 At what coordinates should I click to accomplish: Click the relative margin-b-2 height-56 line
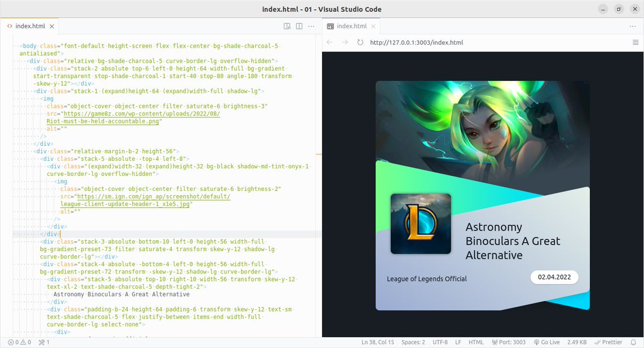(106, 151)
